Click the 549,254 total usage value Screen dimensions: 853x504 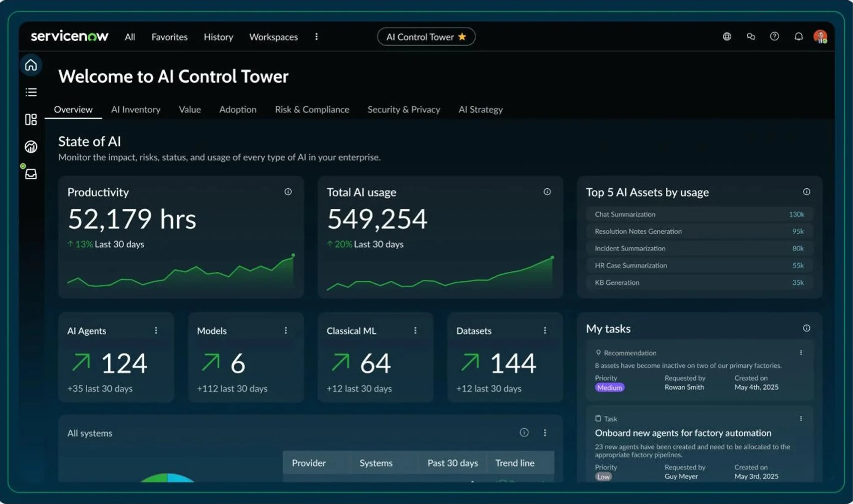377,219
